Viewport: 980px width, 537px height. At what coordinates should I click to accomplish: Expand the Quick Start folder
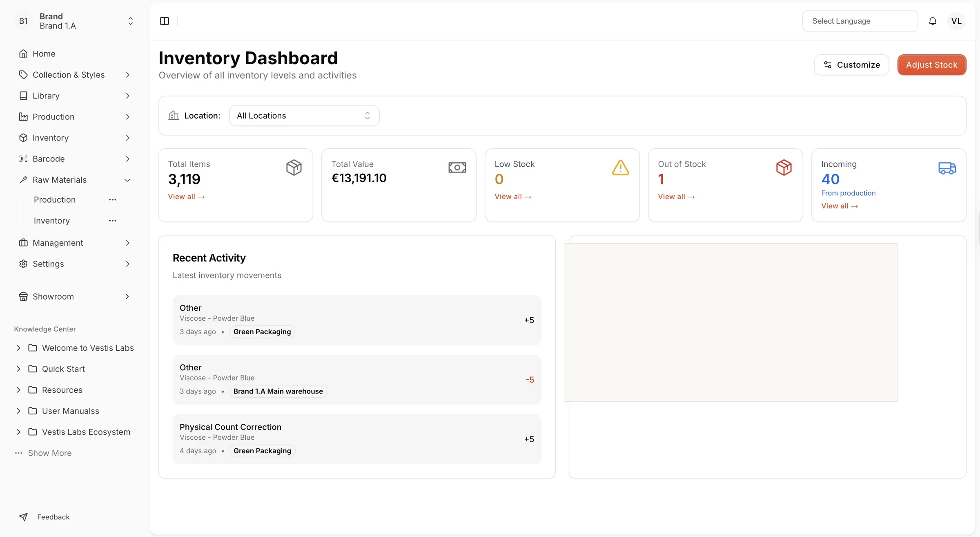click(x=18, y=369)
